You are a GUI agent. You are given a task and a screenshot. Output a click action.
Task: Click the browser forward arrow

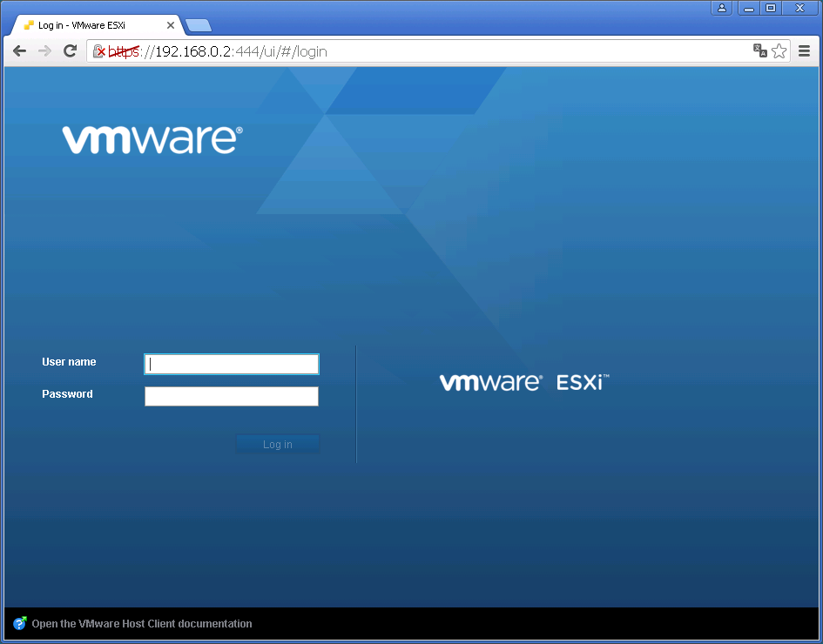[x=44, y=50]
